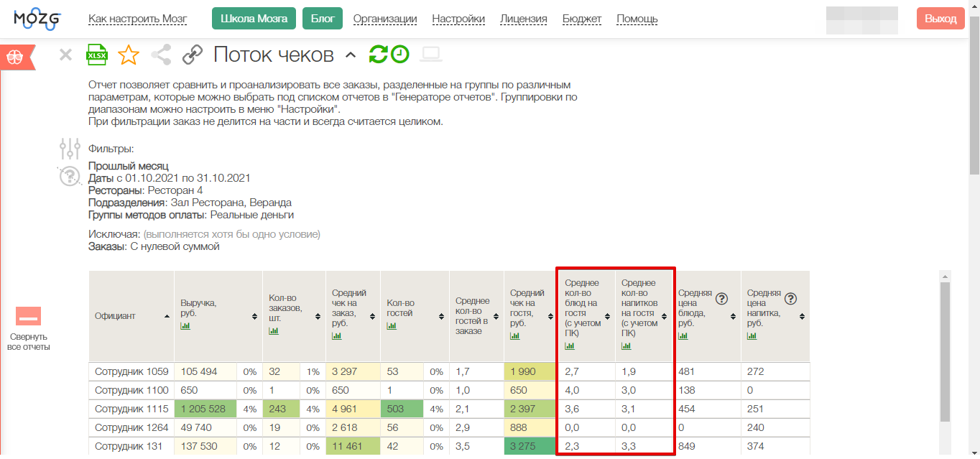This screenshot has height=459, width=980.
Task: Collapse all reports with Свернуть button
Action: [28, 317]
